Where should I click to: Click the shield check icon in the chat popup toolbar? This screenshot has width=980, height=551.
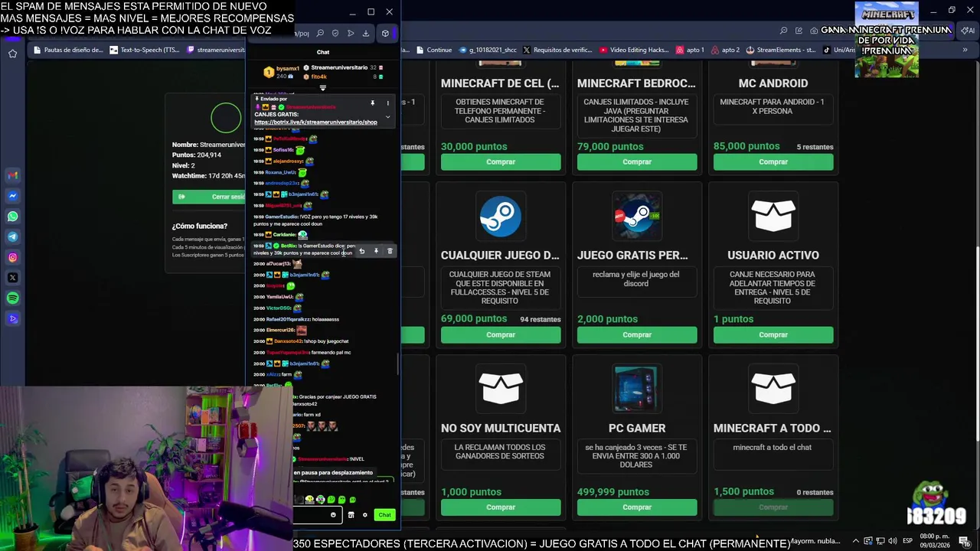tap(335, 33)
